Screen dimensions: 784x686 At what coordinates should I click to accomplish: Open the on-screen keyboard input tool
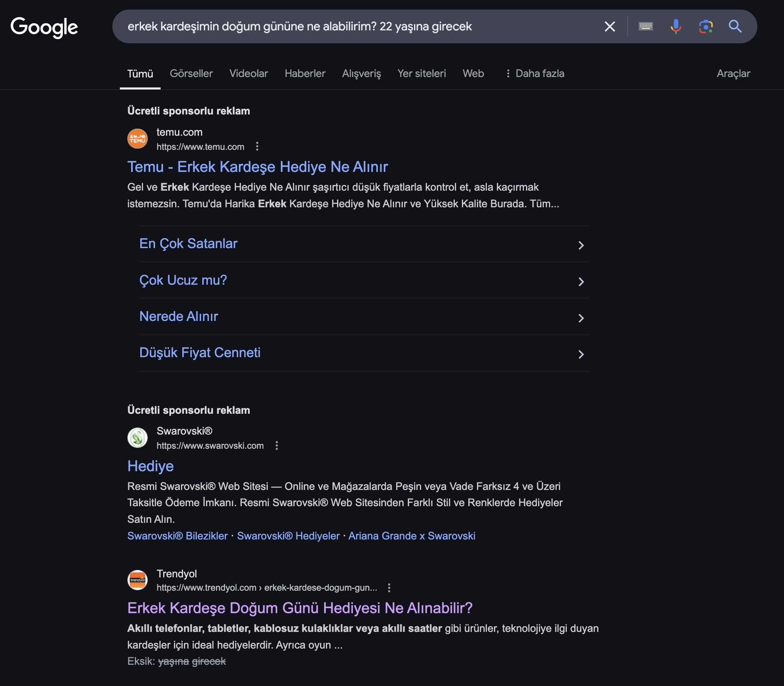tap(646, 27)
